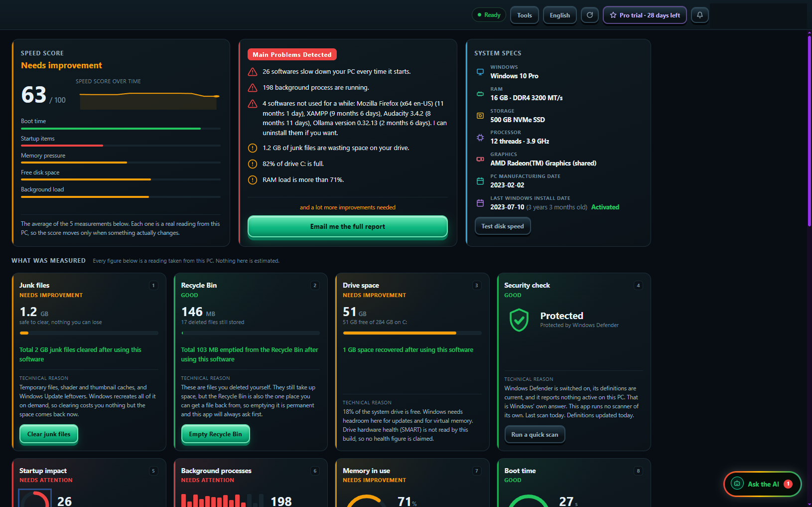The image size is (812, 507).
Task: Click the Startup items progress bar
Action: point(121,146)
